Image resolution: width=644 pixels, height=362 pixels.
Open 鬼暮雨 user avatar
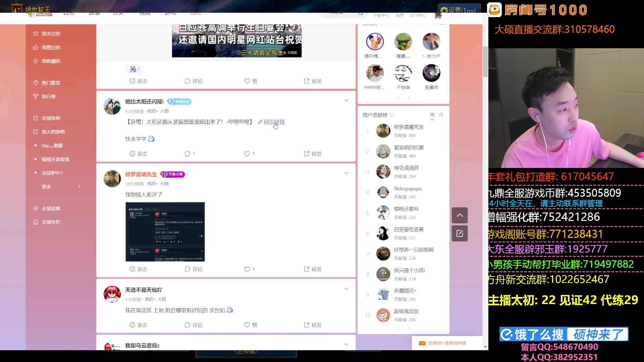click(431, 73)
